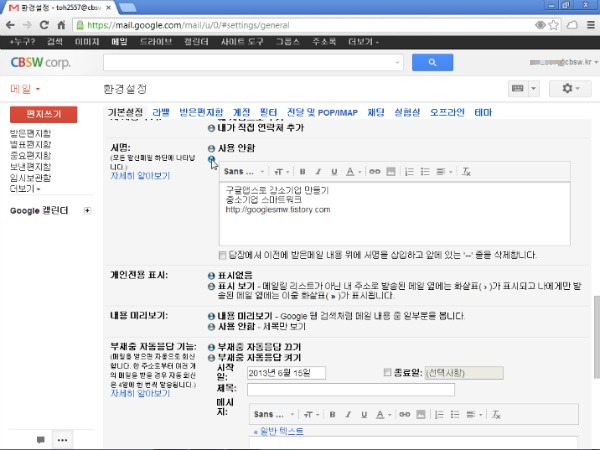Bookmark this page with the star icon

click(553, 25)
